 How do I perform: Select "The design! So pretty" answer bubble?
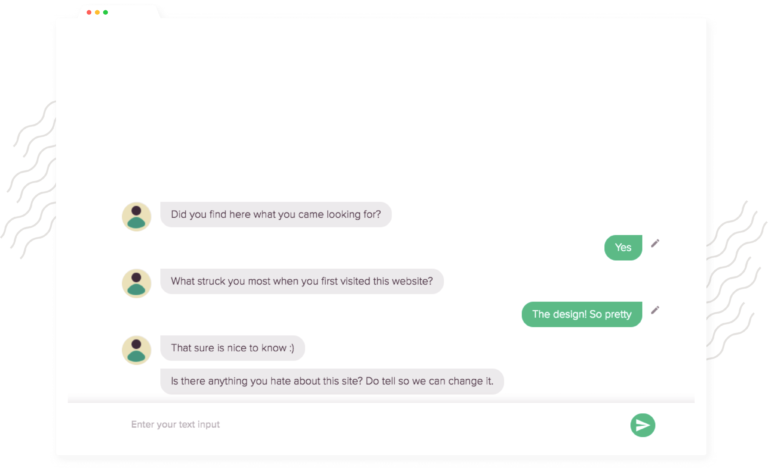(582, 314)
